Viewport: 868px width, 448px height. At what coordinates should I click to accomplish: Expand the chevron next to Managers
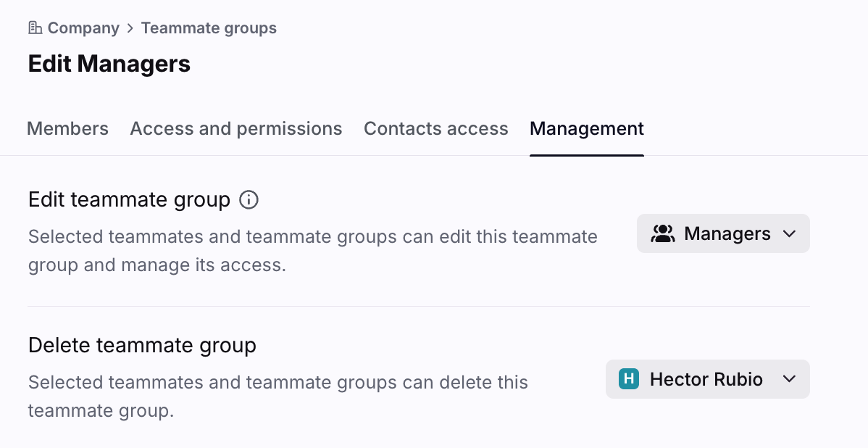(x=790, y=233)
